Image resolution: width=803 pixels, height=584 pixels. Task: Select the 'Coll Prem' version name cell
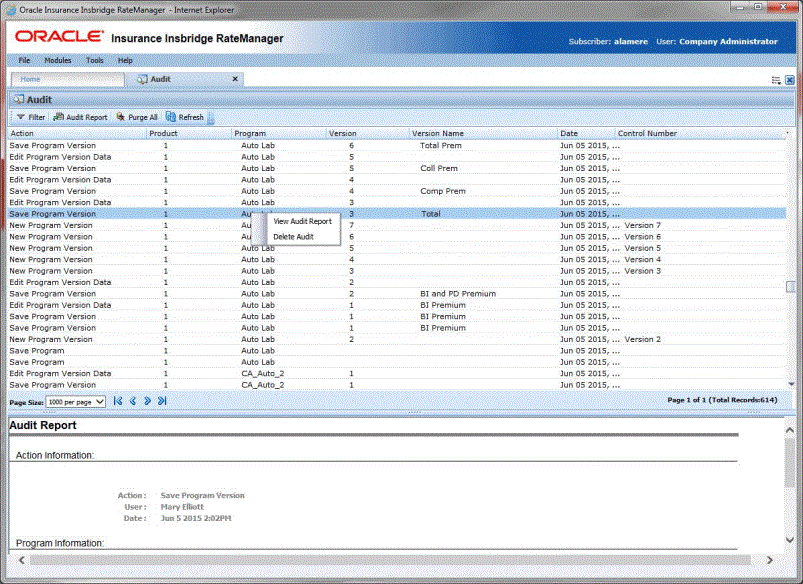439,169
